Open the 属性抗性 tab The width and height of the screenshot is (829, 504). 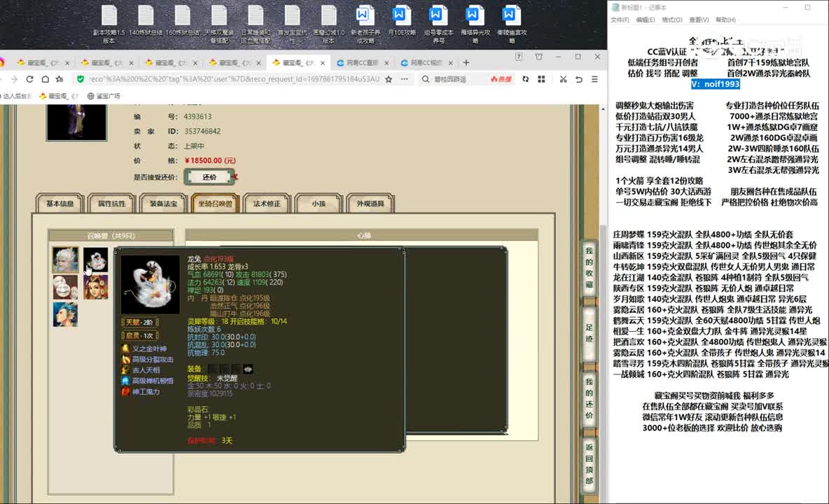tap(111, 204)
